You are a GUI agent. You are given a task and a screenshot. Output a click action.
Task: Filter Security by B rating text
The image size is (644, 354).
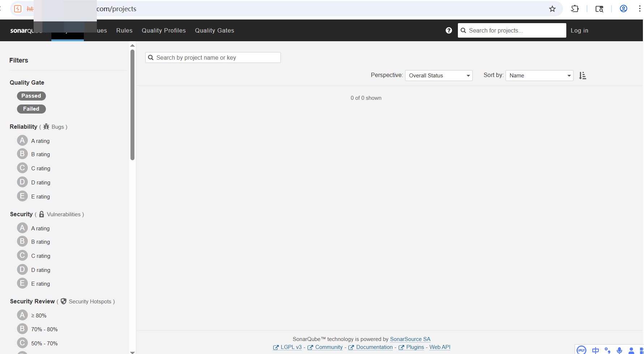click(40, 242)
